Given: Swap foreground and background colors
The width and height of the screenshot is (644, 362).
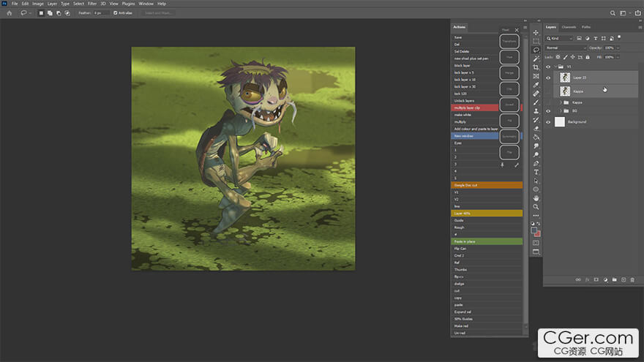Looking at the screenshot, I should click(x=539, y=224).
